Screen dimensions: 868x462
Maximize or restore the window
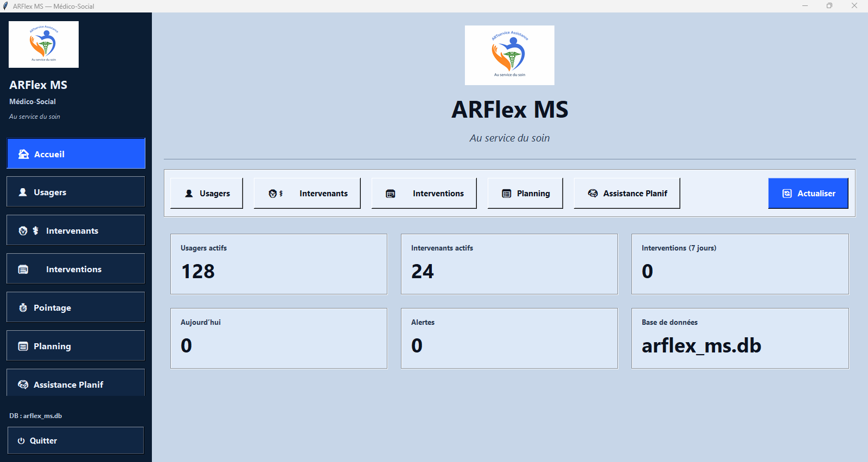pos(829,6)
